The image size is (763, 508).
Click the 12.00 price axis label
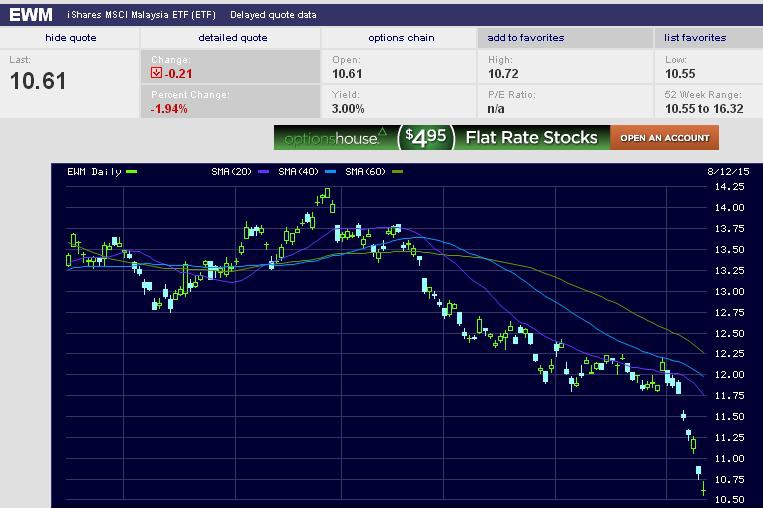tap(729, 375)
